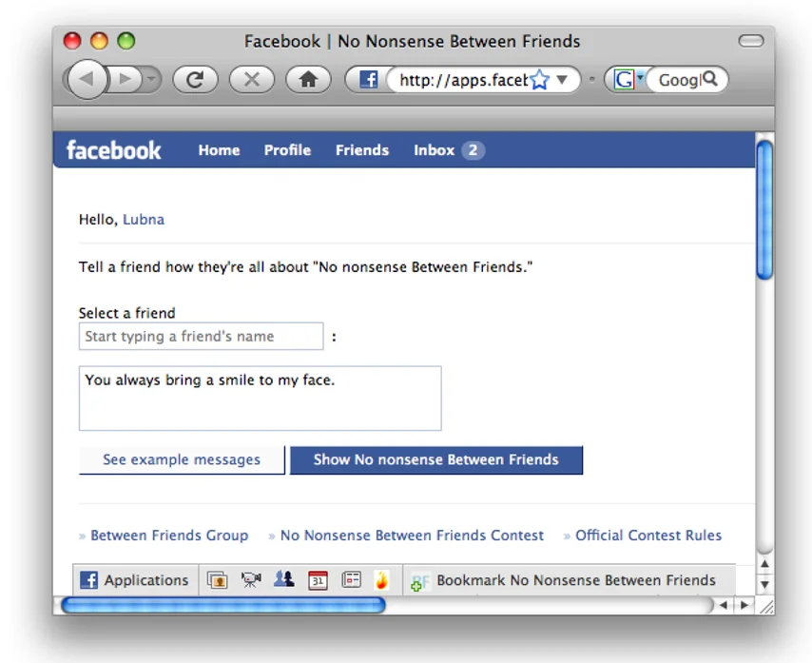Open the Groups people application icon
The width and height of the screenshot is (812, 663).
click(x=283, y=579)
